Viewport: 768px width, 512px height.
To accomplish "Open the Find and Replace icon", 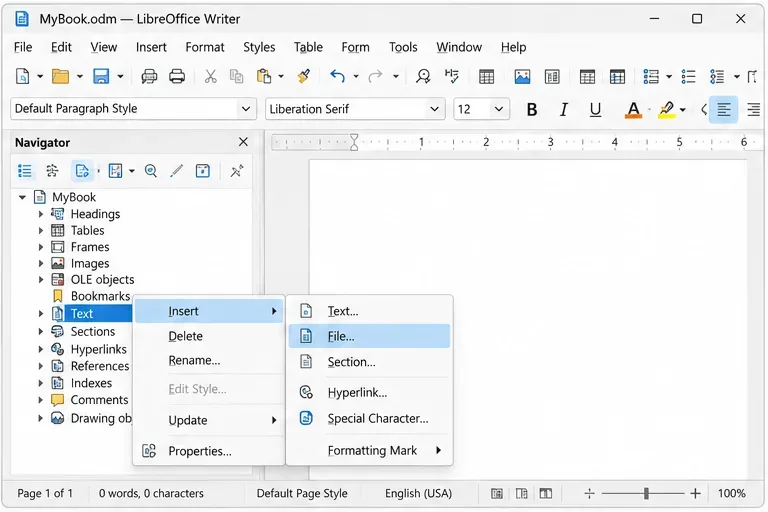I will click(423, 77).
